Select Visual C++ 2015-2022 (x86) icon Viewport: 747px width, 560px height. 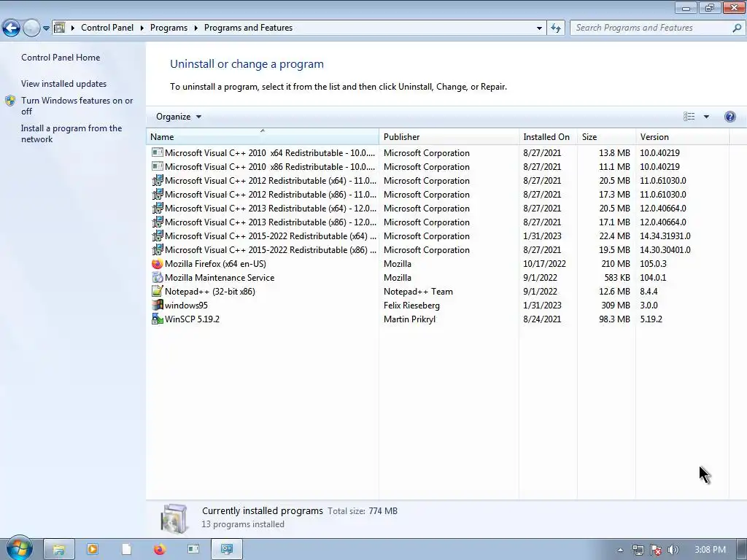158,249
